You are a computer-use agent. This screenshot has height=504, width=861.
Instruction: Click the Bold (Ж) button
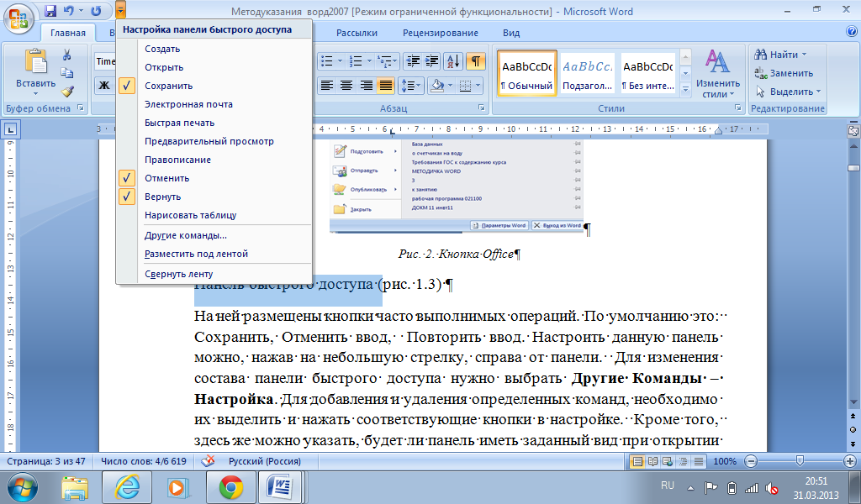pyautogui.click(x=104, y=85)
